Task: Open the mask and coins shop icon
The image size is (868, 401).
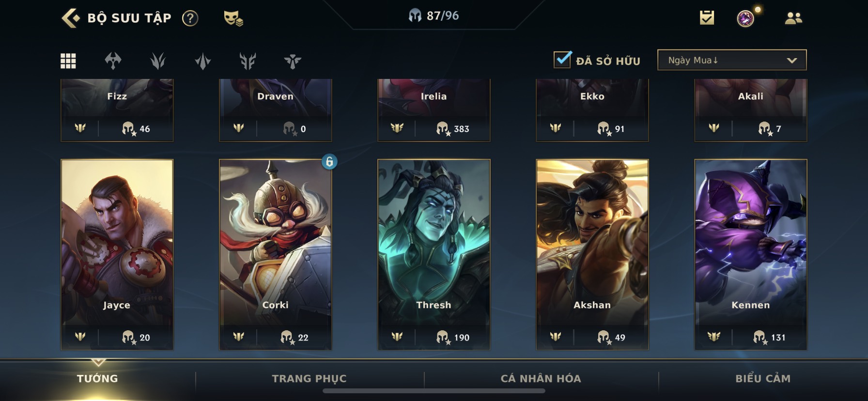Action: [x=233, y=18]
